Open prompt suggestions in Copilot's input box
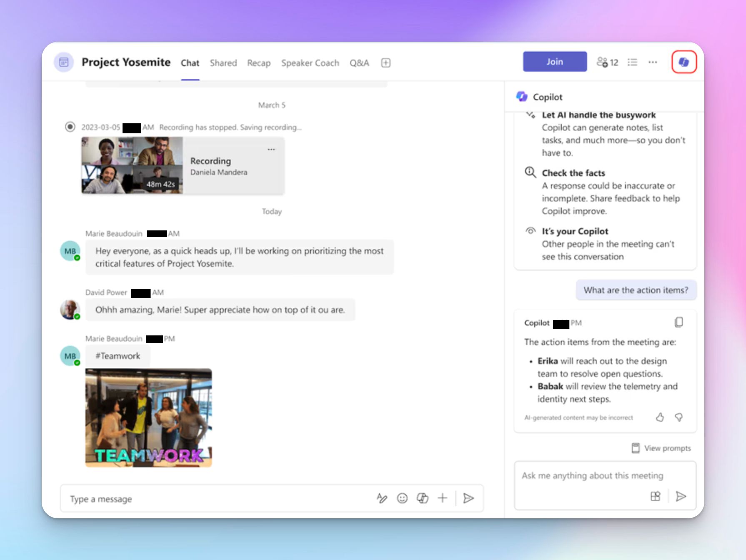This screenshot has width=746, height=560. 656,496
